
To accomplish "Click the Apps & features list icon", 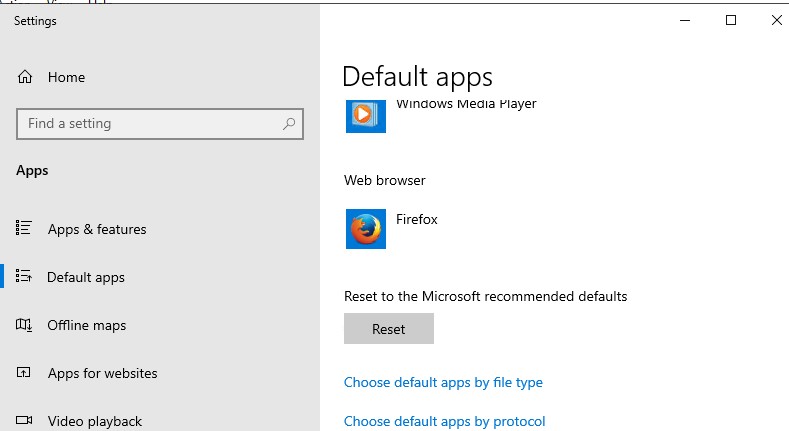I will 25,229.
